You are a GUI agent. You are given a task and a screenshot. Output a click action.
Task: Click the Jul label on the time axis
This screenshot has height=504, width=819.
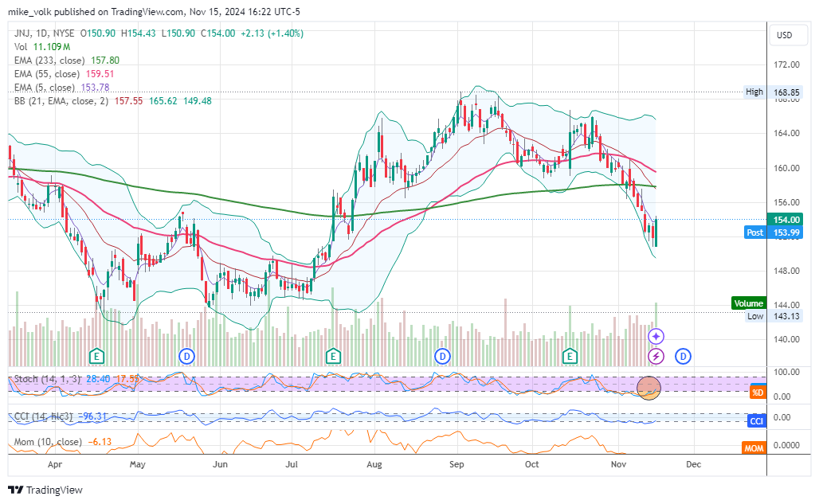click(292, 464)
